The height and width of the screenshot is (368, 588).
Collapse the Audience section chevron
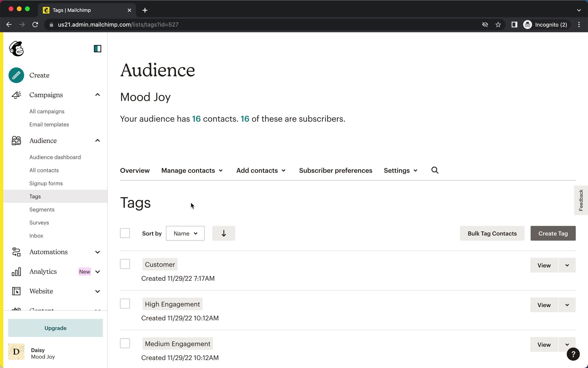[x=97, y=140]
